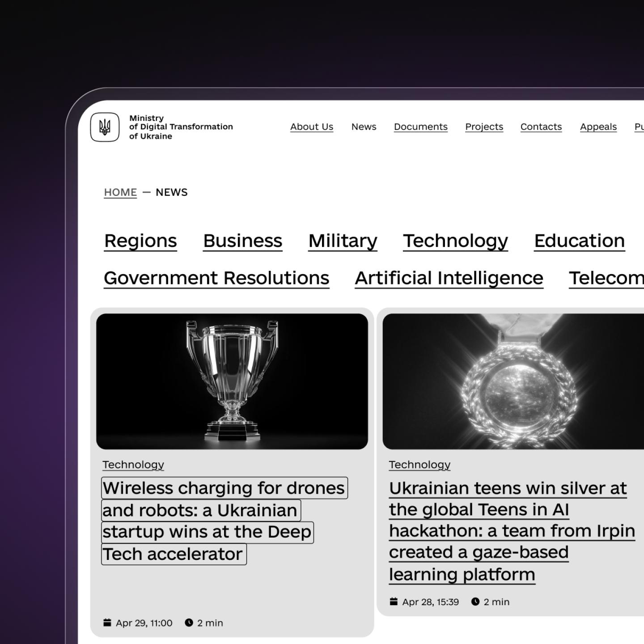Click 2 min text on Ukrainian teens card
This screenshot has height=644, width=644.
[496, 602]
